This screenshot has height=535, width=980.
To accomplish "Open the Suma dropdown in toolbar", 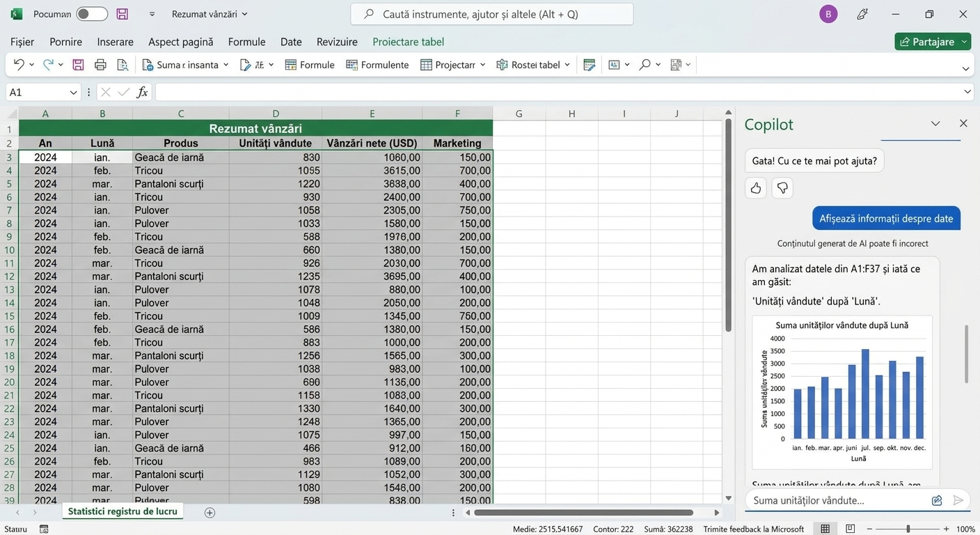I will coord(226,65).
